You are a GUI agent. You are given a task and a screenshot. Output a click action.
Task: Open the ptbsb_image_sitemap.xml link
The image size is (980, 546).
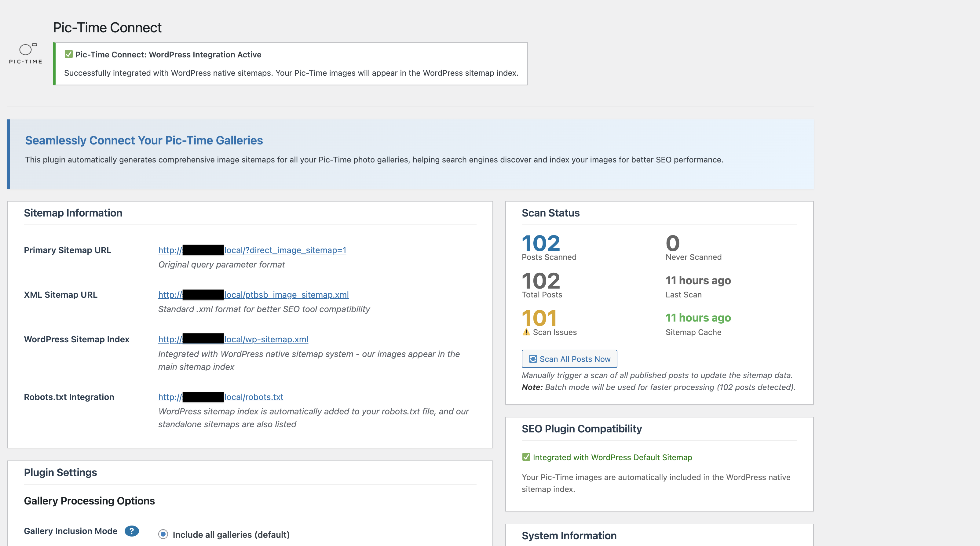point(253,295)
